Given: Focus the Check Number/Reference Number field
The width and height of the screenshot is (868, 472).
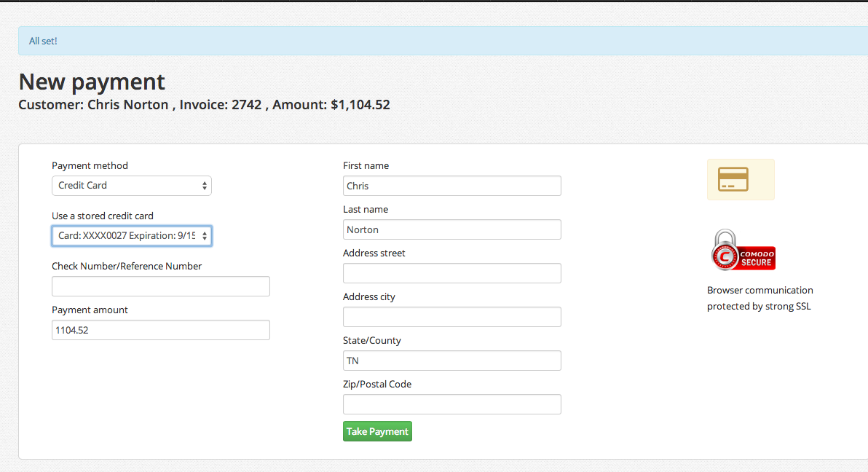Looking at the screenshot, I should [160, 286].
